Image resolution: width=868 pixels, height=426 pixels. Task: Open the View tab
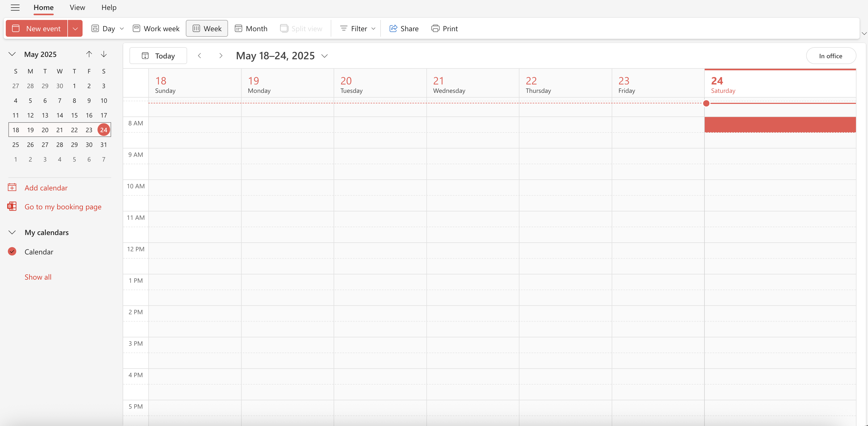click(x=77, y=7)
